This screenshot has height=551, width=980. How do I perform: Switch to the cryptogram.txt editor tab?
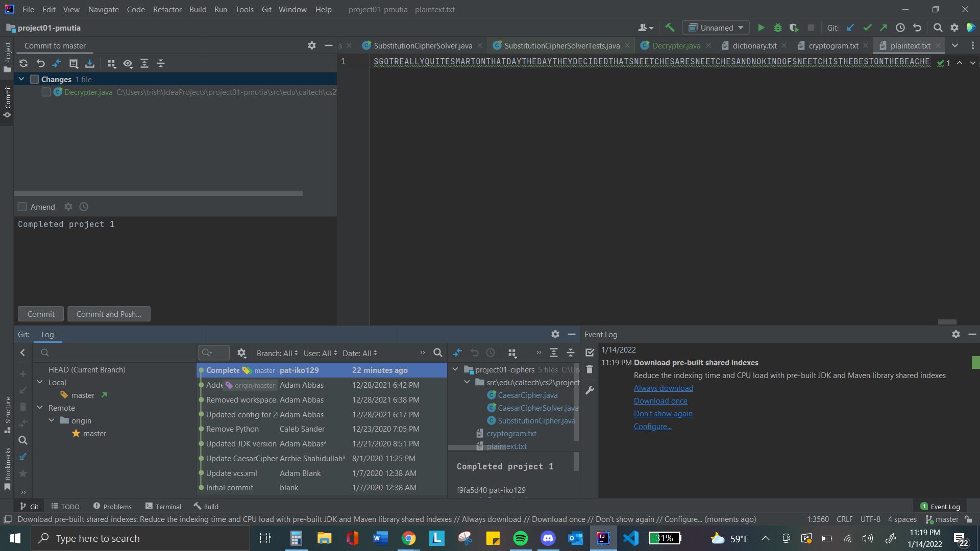833,45
